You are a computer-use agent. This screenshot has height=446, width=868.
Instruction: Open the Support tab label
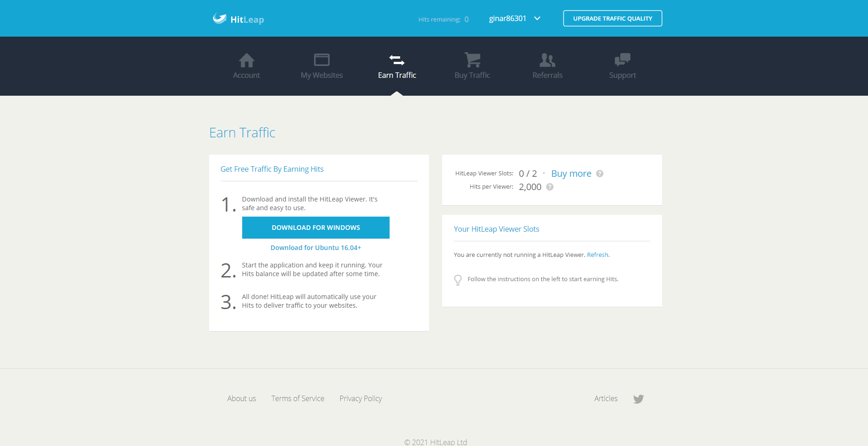(622, 75)
